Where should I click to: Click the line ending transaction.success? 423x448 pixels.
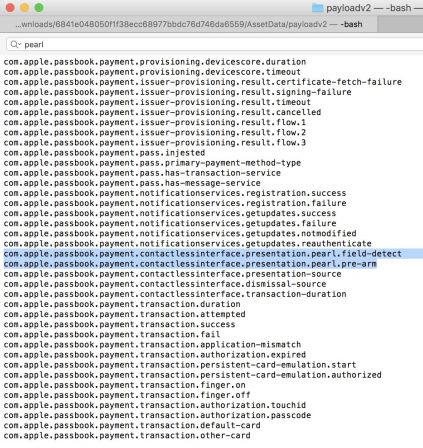tap(119, 324)
